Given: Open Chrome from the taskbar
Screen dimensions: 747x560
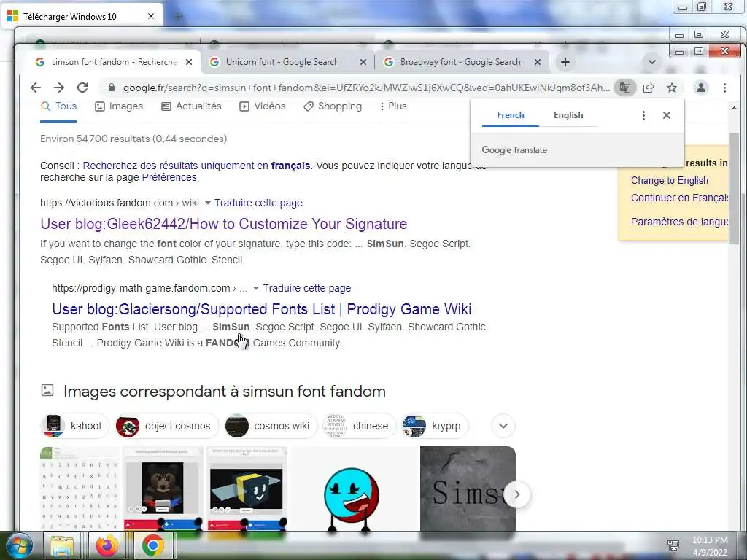Looking at the screenshot, I should click(x=152, y=545).
